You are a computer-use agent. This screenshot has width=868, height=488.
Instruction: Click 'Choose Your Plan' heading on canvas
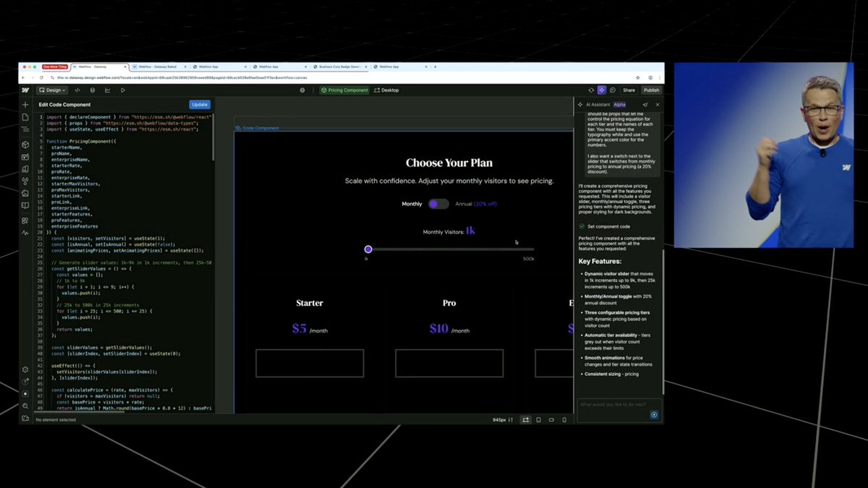(449, 163)
